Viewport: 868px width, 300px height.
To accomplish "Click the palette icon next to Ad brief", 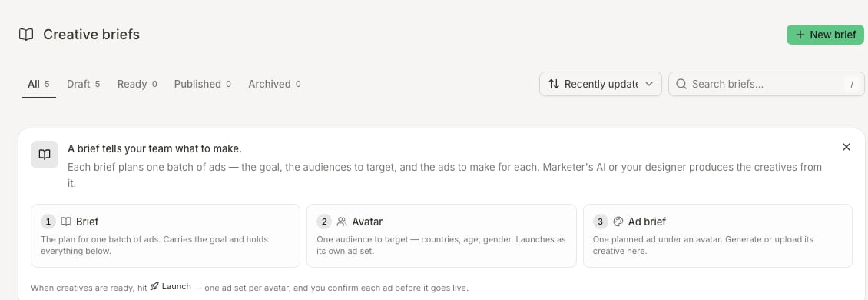I will pyautogui.click(x=618, y=222).
